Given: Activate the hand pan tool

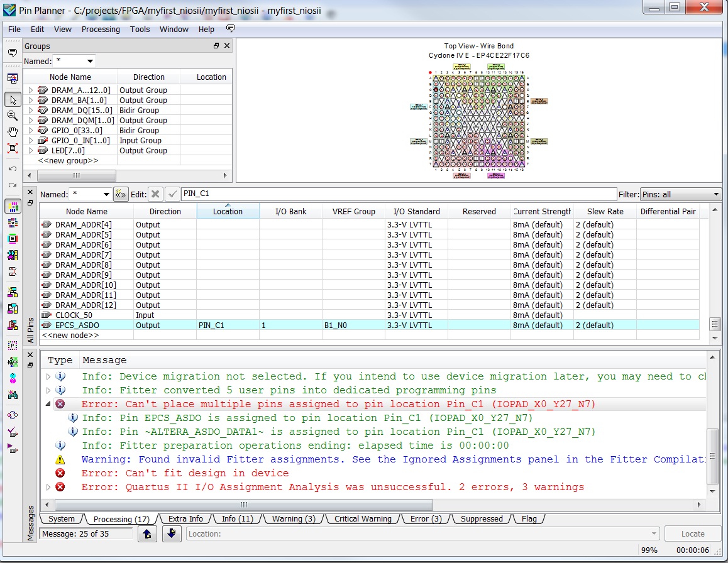Looking at the screenshot, I should pos(12,132).
